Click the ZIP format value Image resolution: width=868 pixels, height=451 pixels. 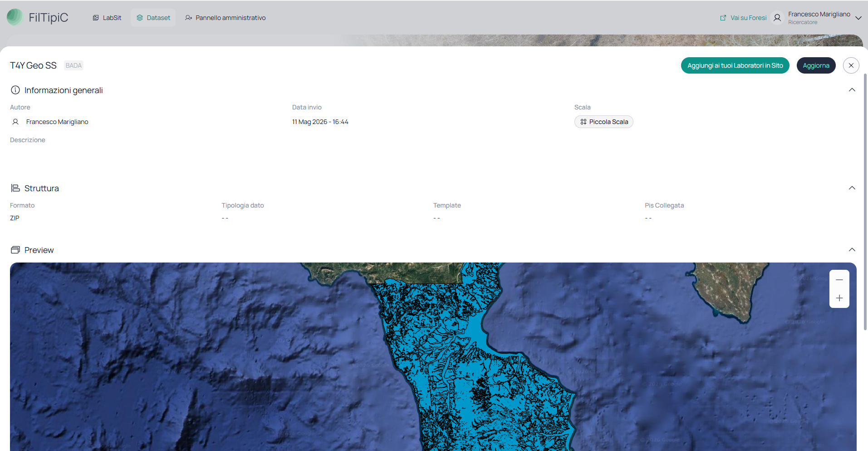pyautogui.click(x=15, y=218)
